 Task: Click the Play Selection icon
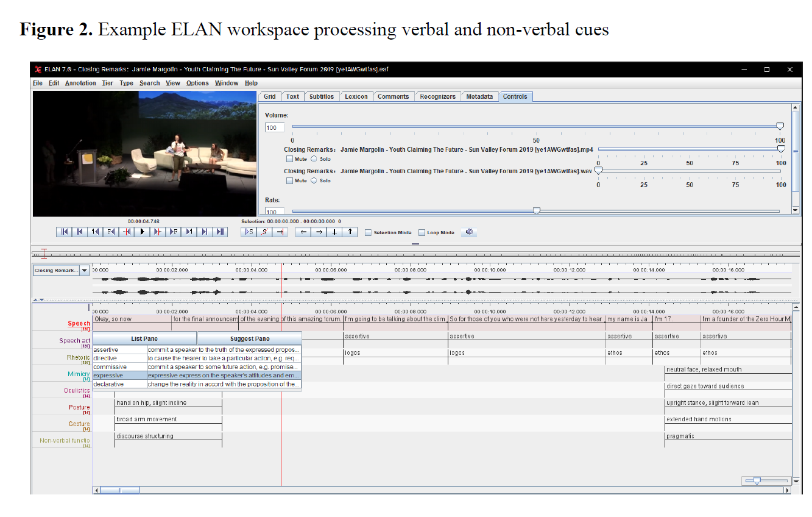pos(249,232)
